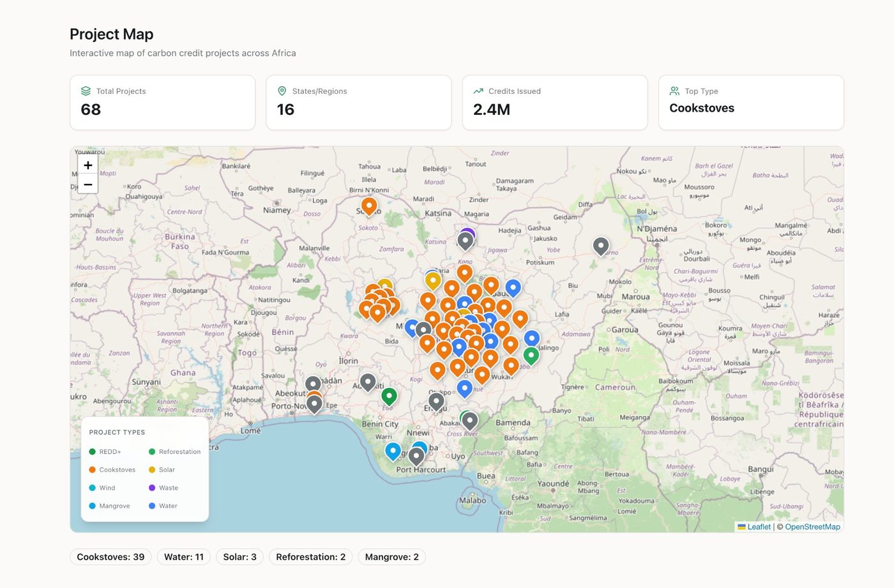
Task: Click the 'Cookstoves' top type value
Action: (702, 109)
